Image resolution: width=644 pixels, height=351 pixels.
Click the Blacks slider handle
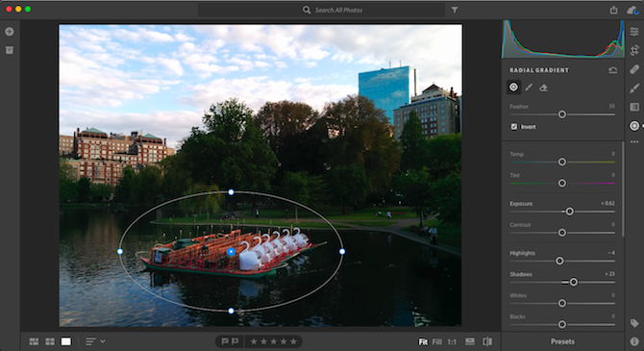coord(562,324)
